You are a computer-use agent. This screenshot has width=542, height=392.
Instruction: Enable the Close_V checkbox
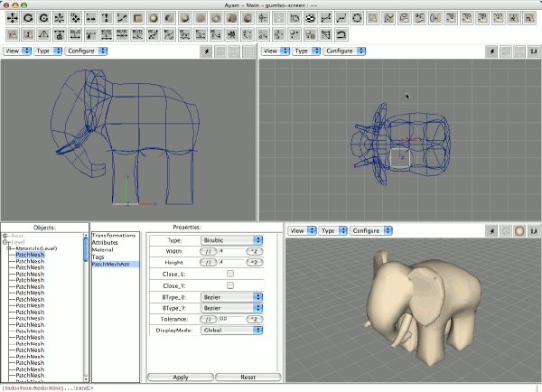[x=230, y=285]
